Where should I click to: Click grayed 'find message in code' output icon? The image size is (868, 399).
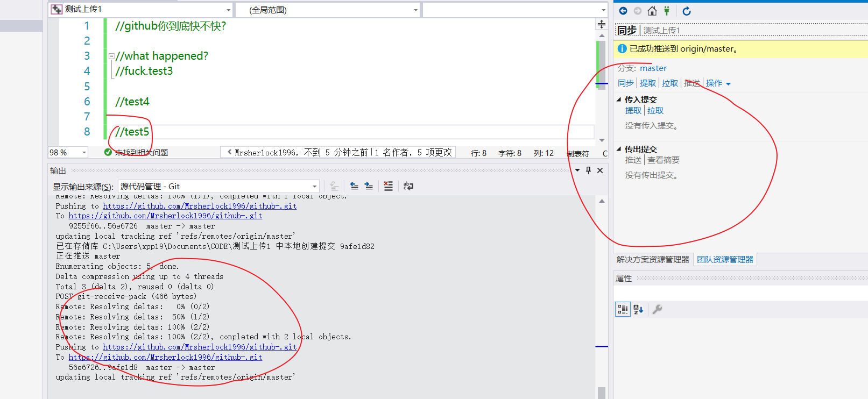click(x=334, y=186)
